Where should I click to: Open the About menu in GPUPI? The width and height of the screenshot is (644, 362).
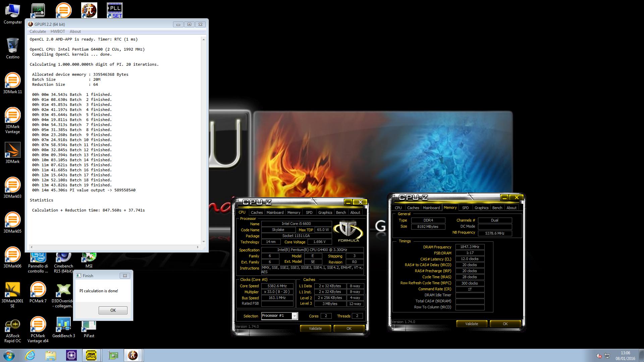[75, 32]
